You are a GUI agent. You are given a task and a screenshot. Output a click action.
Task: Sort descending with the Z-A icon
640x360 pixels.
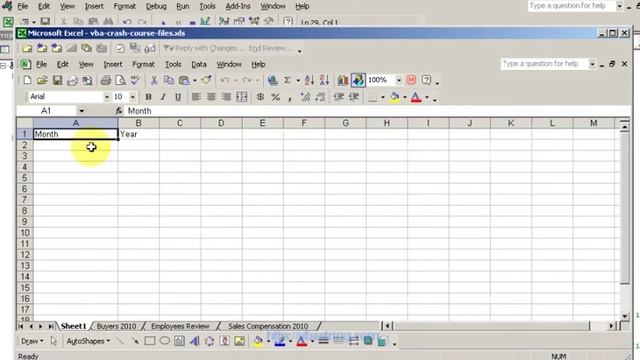pyautogui.click(x=324, y=80)
